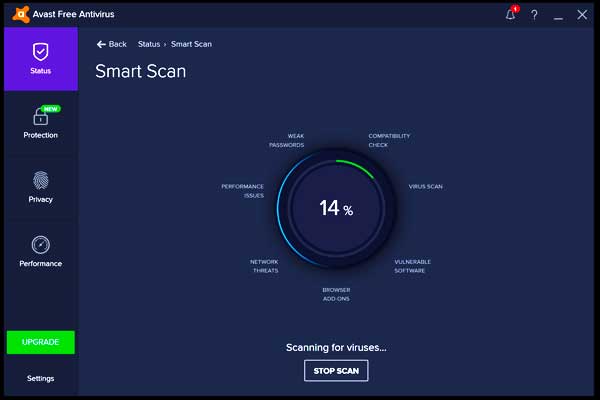Click the 14 % progress indicator
Viewport: 600px width, 400px height.
336,209
